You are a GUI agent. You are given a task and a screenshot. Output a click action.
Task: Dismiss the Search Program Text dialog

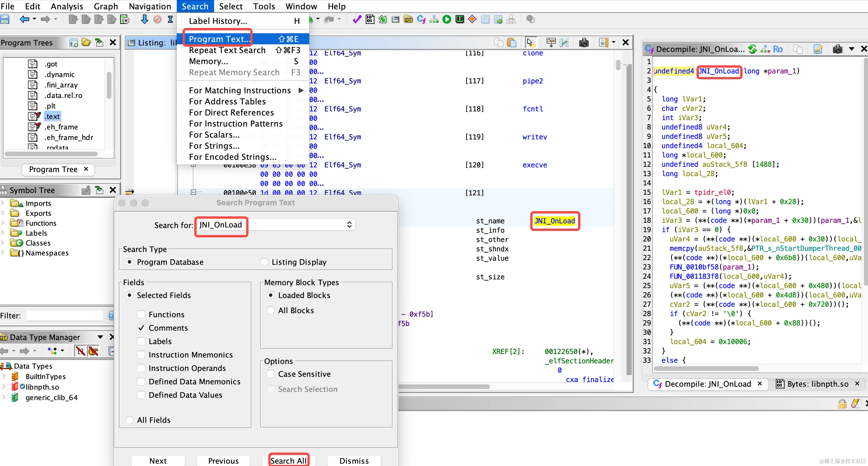[354, 460]
